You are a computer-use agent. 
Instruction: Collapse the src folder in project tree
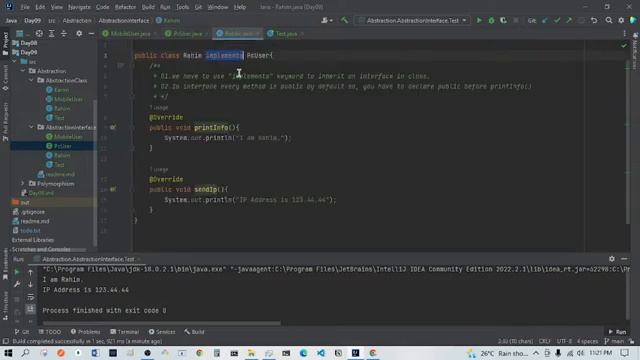click(x=15, y=62)
